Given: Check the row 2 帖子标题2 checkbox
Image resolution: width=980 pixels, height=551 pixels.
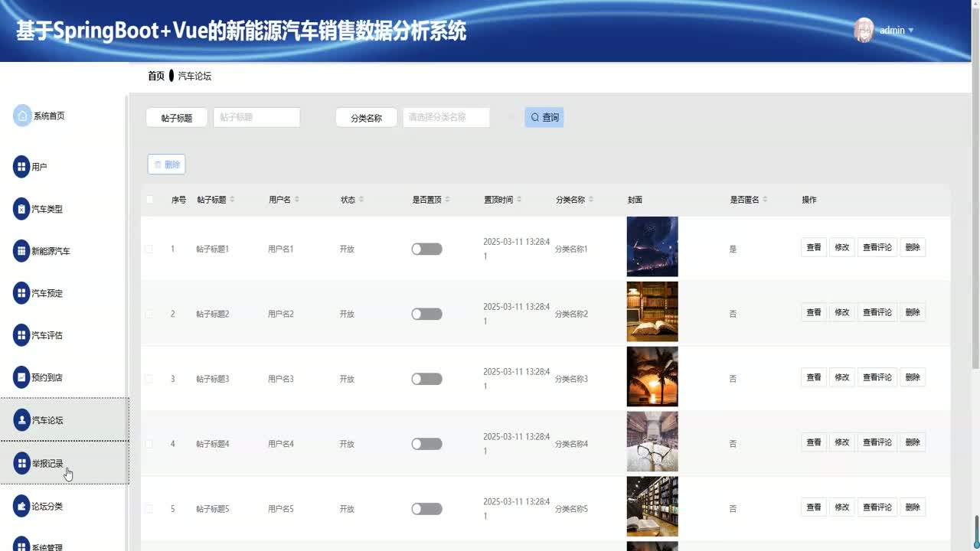Looking at the screenshot, I should click(x=149, y=314).
